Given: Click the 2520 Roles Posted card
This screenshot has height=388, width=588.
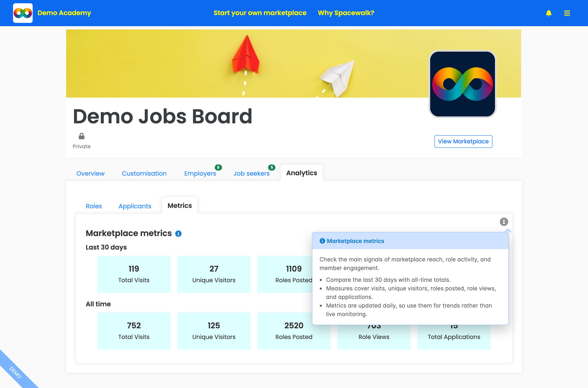Looking at the screenshot, I should (294, 331).
